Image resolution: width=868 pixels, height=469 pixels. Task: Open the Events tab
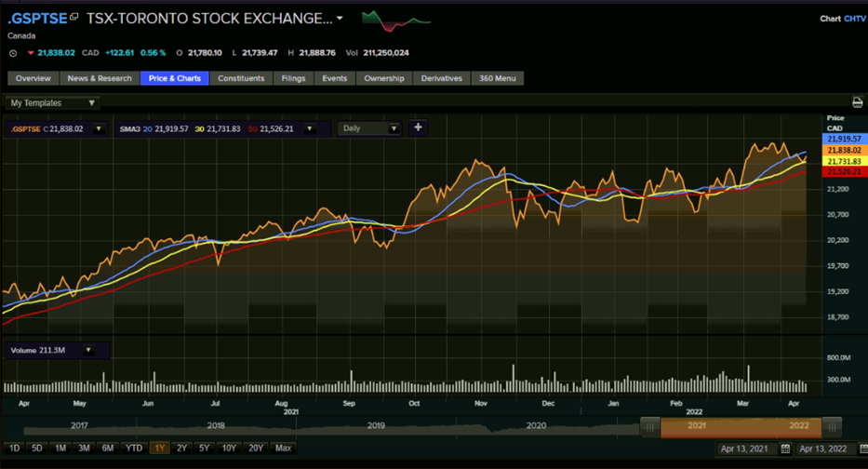[335, 78]
